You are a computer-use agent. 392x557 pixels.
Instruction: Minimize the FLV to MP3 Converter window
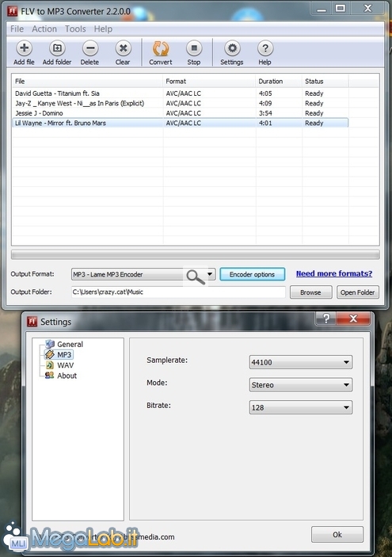pyautogui.click(x=322, y=9)
